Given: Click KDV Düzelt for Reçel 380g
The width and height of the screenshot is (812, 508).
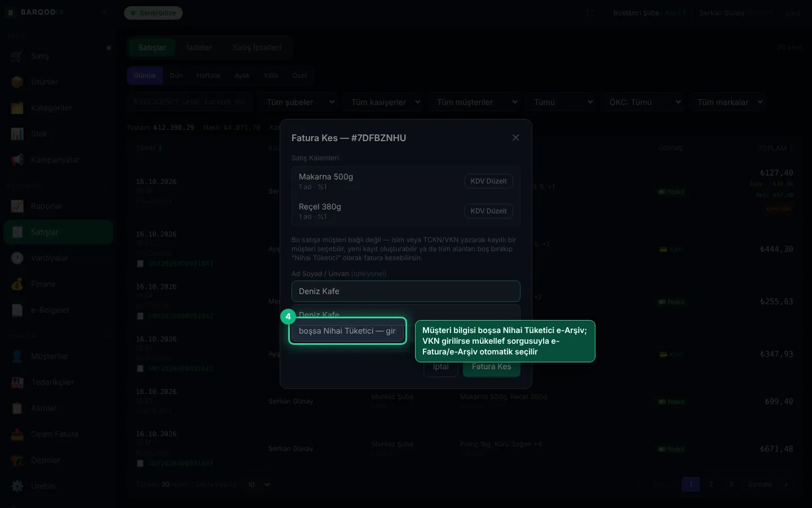Looking at the screenshot, I should [488, 211].
